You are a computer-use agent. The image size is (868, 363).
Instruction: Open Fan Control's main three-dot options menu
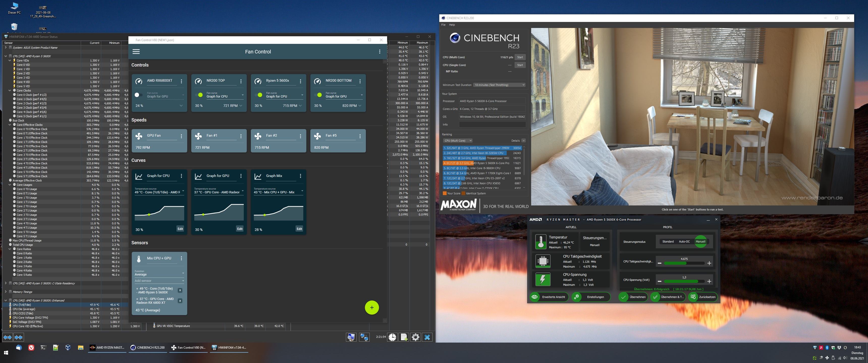tap(379, 51)
